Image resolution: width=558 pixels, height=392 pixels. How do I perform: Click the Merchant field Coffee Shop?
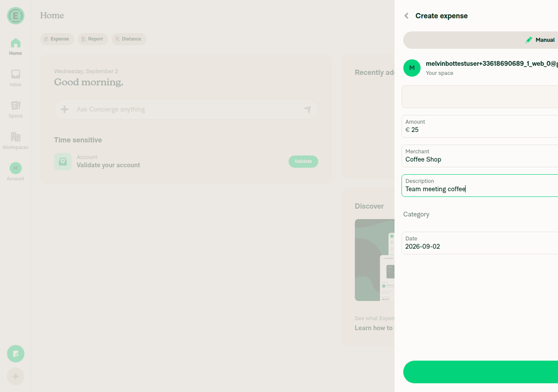(x=480, y=156)
